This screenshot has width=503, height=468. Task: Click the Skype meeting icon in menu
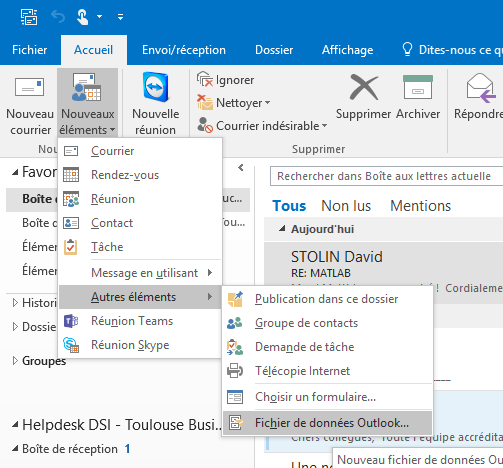coord(71,345)
